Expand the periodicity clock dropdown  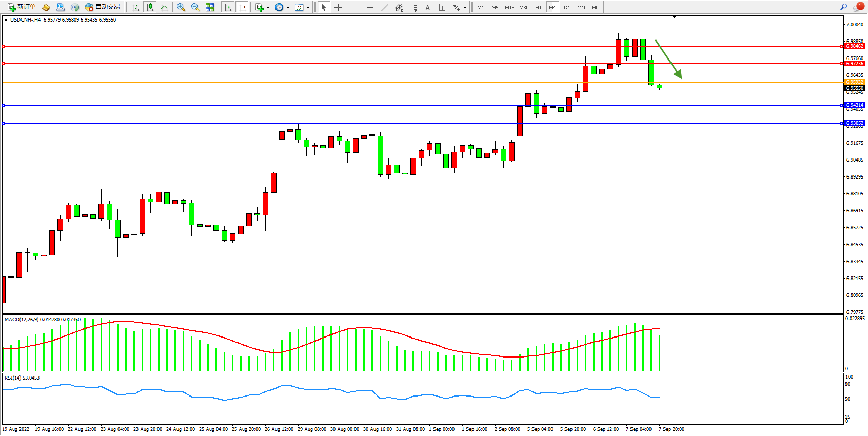coord(288,7)
